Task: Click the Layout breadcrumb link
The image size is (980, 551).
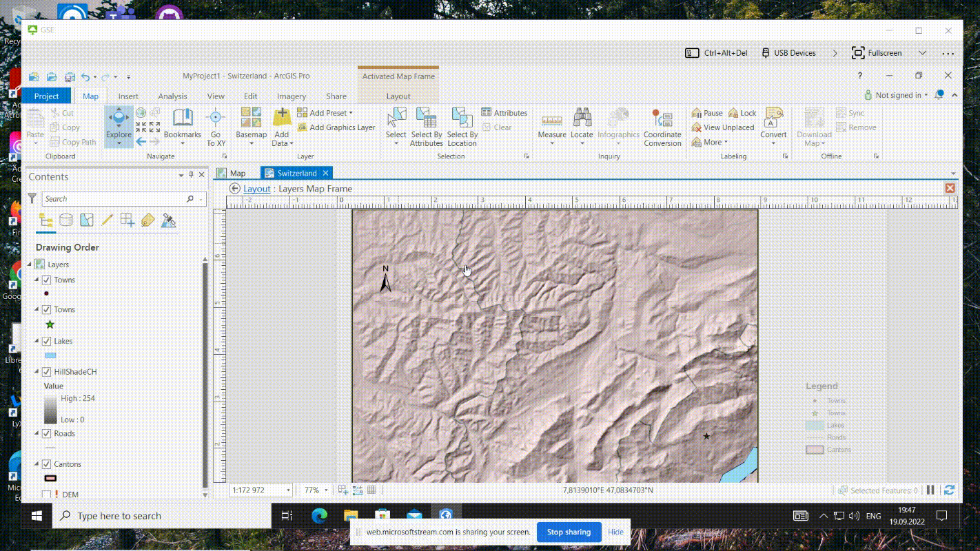Action: point(256,189)
